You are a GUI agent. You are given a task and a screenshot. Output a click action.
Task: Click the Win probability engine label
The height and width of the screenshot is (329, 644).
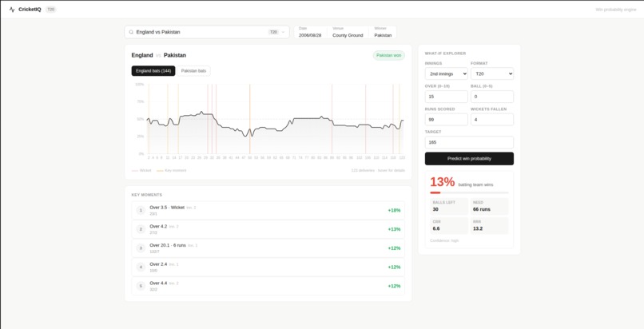616,10
